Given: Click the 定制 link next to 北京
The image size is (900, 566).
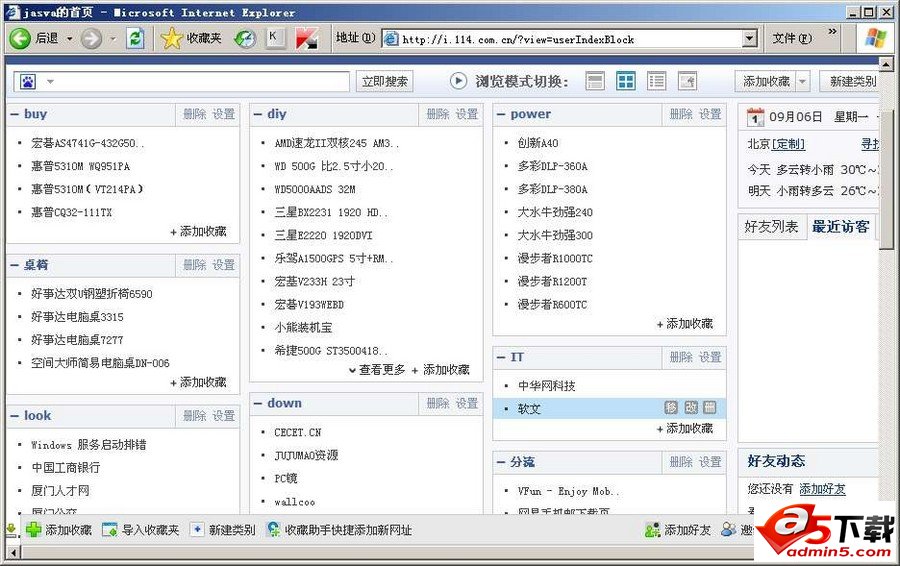Looking at the screenshot, I should tap(788, 145).
